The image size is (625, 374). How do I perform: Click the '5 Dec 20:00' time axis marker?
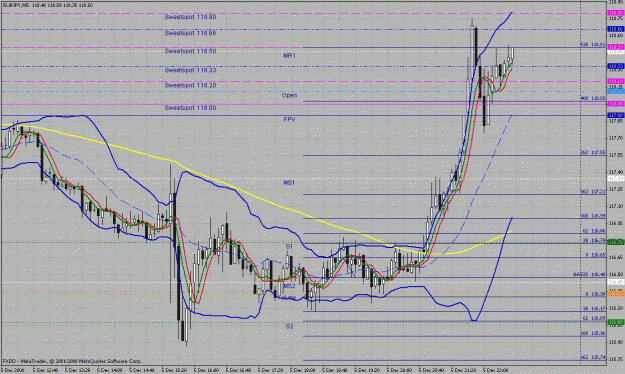pyautogui.click(x=400, y=370)
